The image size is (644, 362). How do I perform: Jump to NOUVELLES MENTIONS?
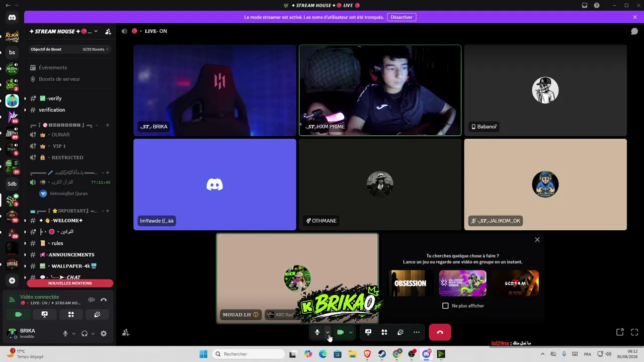click(70, 283)
